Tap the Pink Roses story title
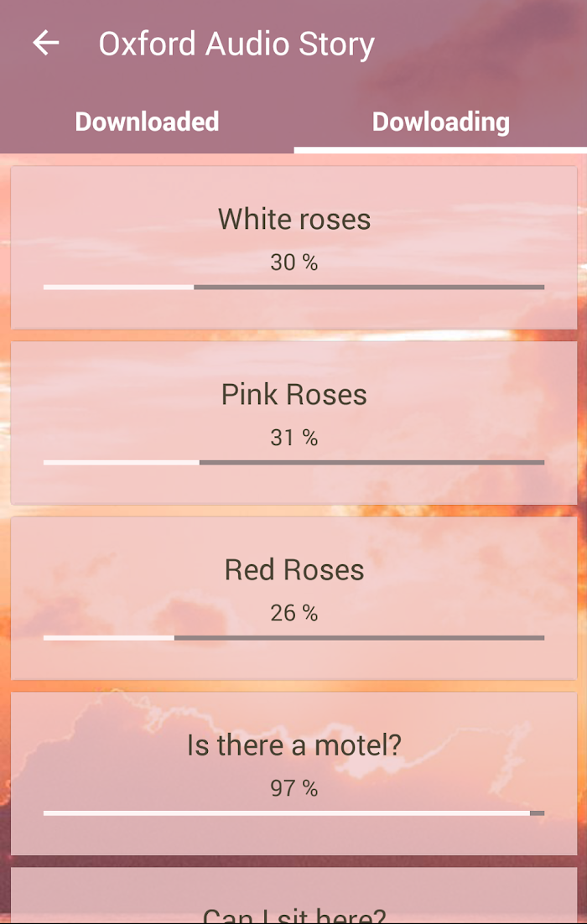 (293, 394)
